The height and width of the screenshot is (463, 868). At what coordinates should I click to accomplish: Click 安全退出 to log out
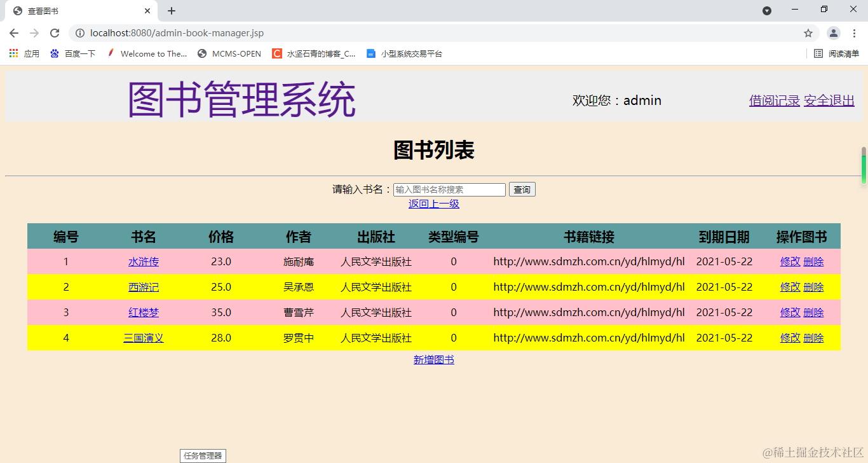(x=829, y=100)
